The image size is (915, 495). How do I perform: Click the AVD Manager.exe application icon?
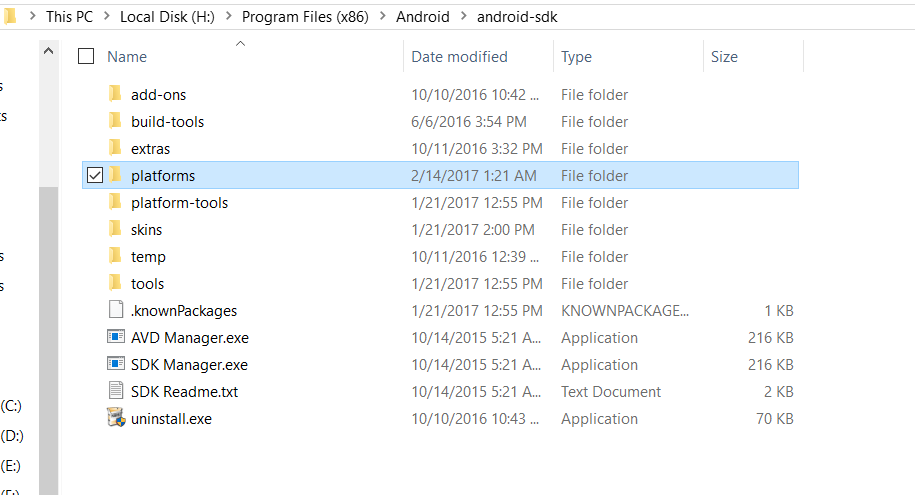click(x=115, y=338)
